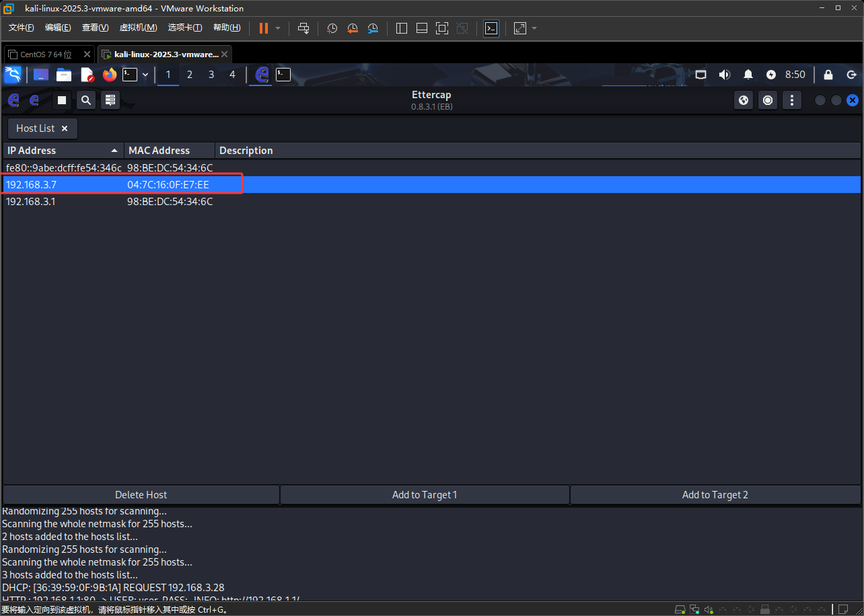The image size is (864, 616).
Task: Select the Ettercap taskbar window button
Action: tap(262, 75)
